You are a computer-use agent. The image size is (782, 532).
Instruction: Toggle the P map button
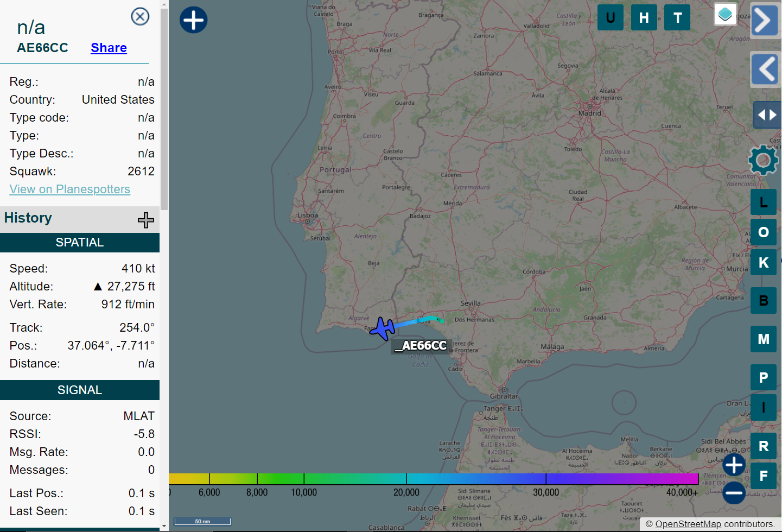[x=764, y=377]
